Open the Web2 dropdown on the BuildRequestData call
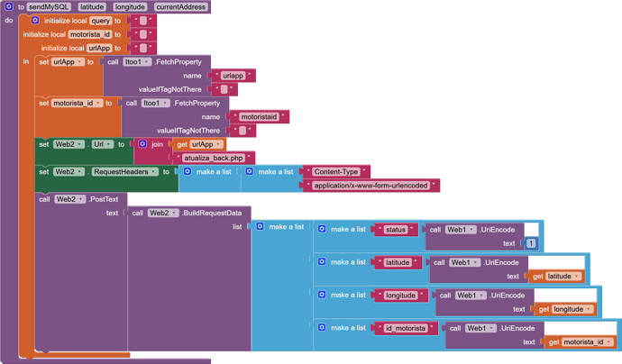 click(174, 213)
